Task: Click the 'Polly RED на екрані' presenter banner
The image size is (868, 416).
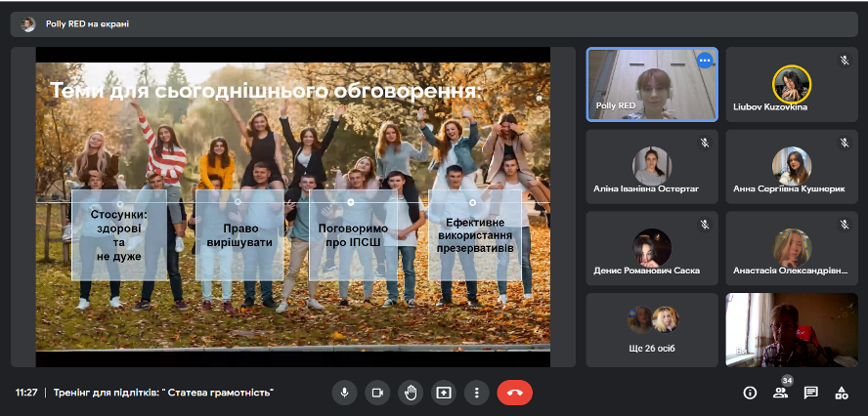Action: tap(86, 23)
